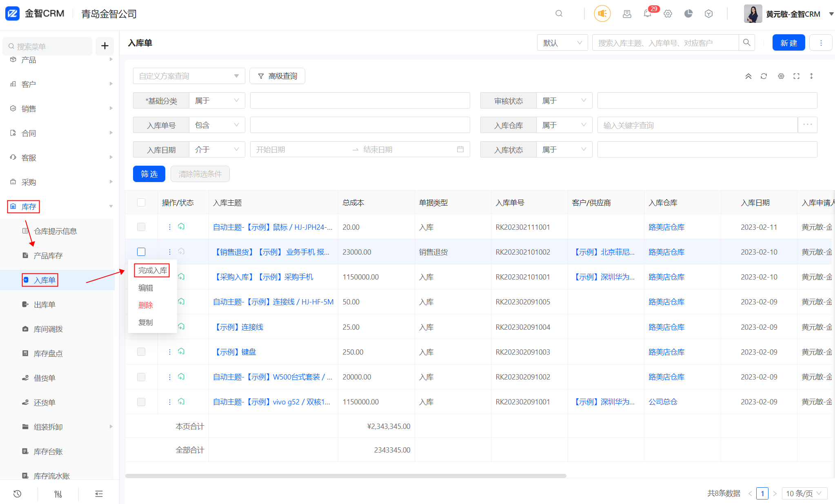Check the row for RK202302111001
Viewport: 835px width, 504px height.
click(141, 227)
